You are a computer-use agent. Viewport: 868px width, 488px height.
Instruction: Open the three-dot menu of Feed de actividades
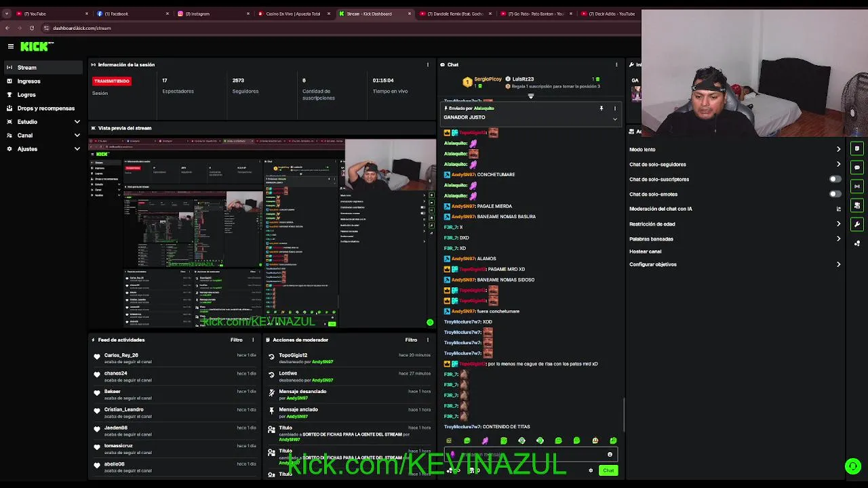tap(253, 340)
